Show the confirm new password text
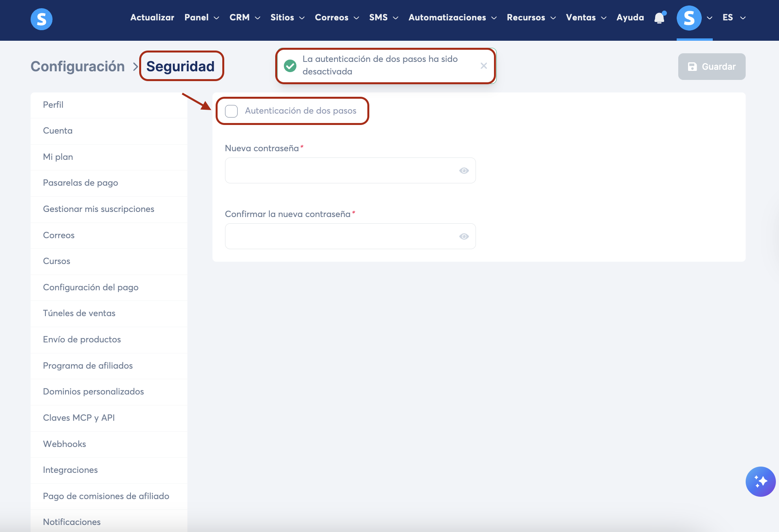The image size is (779, 532). tap(464, 237)
